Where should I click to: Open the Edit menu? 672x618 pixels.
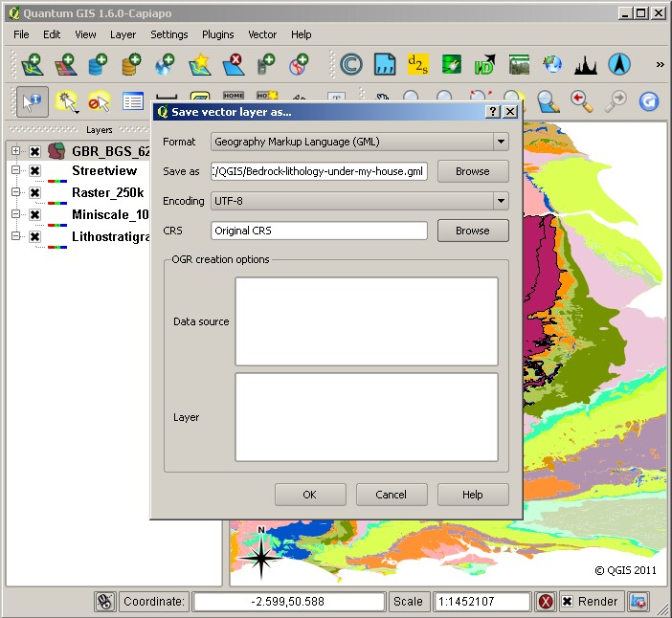pyautogui.click(x=52, y=34)
